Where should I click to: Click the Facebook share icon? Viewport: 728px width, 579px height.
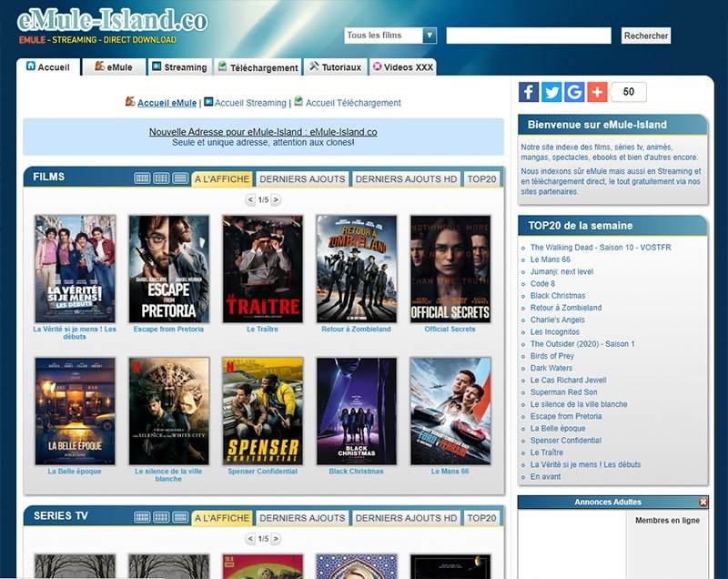pos(529,92)
